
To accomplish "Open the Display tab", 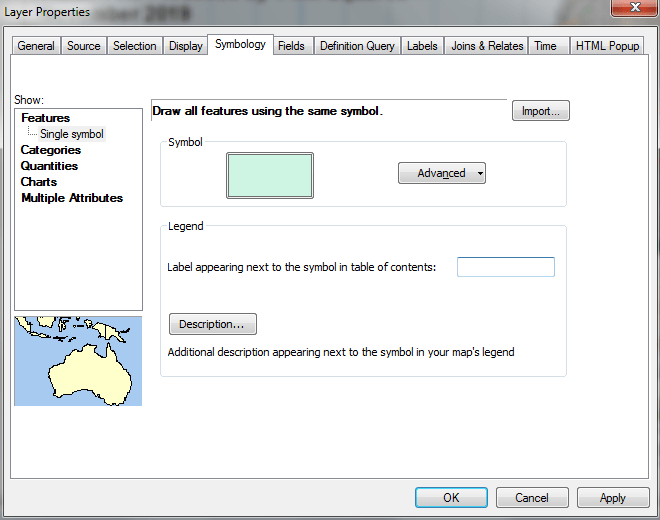I will tap(186, 46).
